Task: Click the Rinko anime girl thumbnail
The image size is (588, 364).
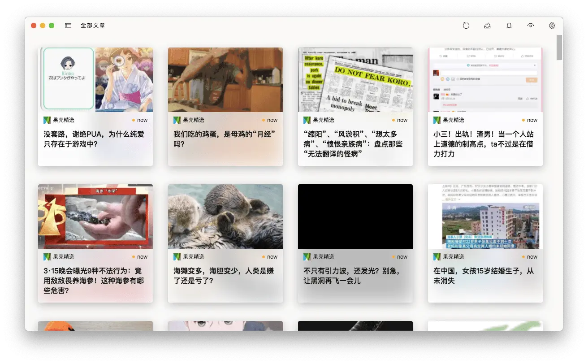Action: pyautogui.click(x=95, y=80)
